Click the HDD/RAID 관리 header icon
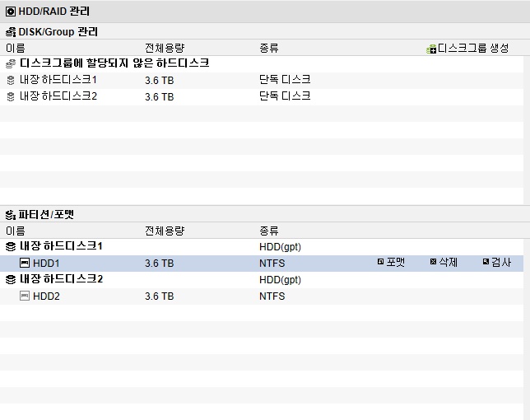This screenshot has height=420, width=530. 11,12
